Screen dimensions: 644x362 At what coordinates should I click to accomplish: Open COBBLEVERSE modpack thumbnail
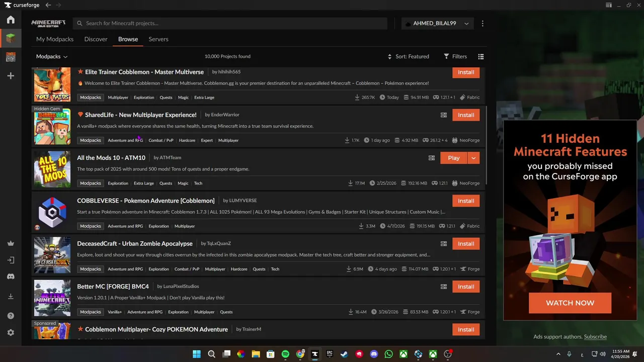coord(52,212)
